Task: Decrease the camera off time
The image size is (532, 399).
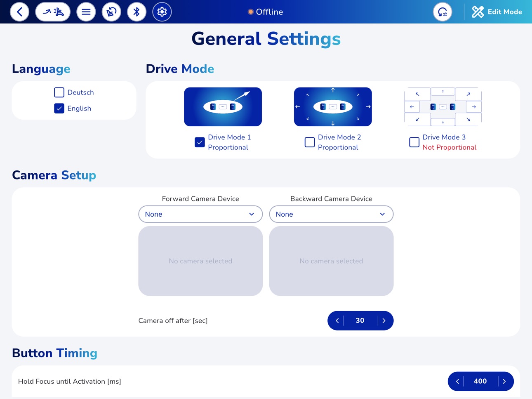Action: 337,321
